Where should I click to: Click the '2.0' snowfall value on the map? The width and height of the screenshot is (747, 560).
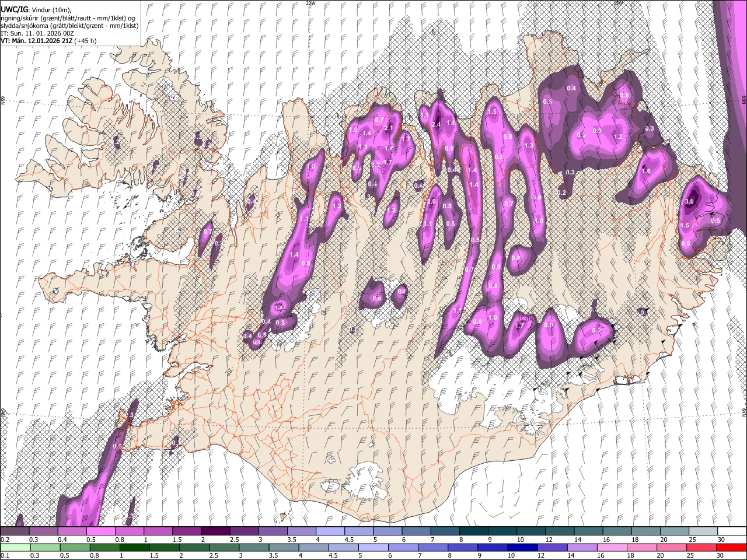click(x=431, y=201)
